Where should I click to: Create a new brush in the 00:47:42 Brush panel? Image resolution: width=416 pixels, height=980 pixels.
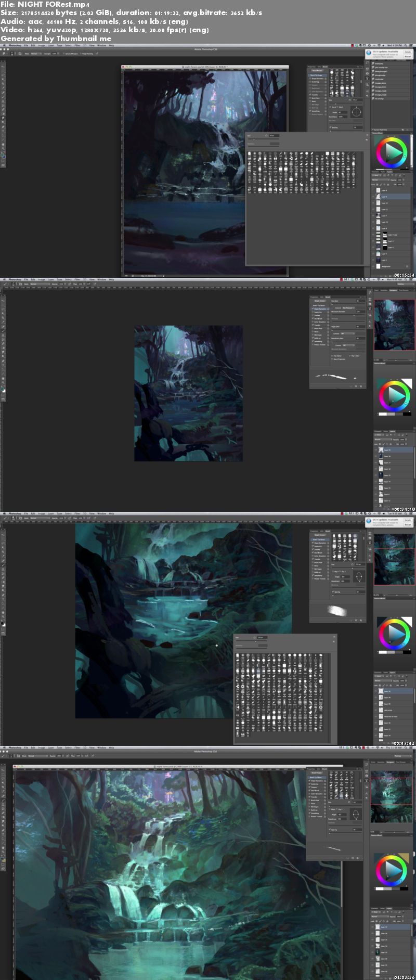click(x=362, y=620)
